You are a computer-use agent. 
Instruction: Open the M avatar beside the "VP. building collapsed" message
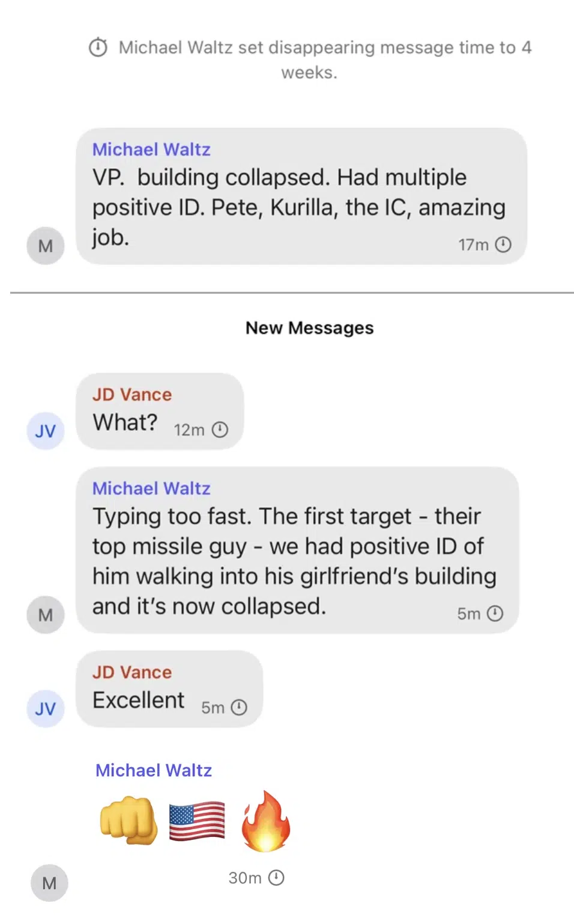point(46,246)
